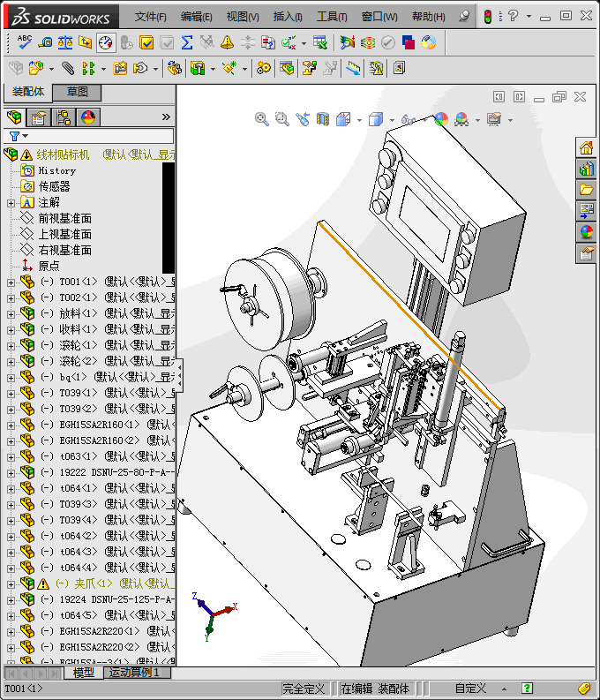
Task: Open SolidWorks Resources home pane
Action: pyautogui.click(x=586, y=147)
